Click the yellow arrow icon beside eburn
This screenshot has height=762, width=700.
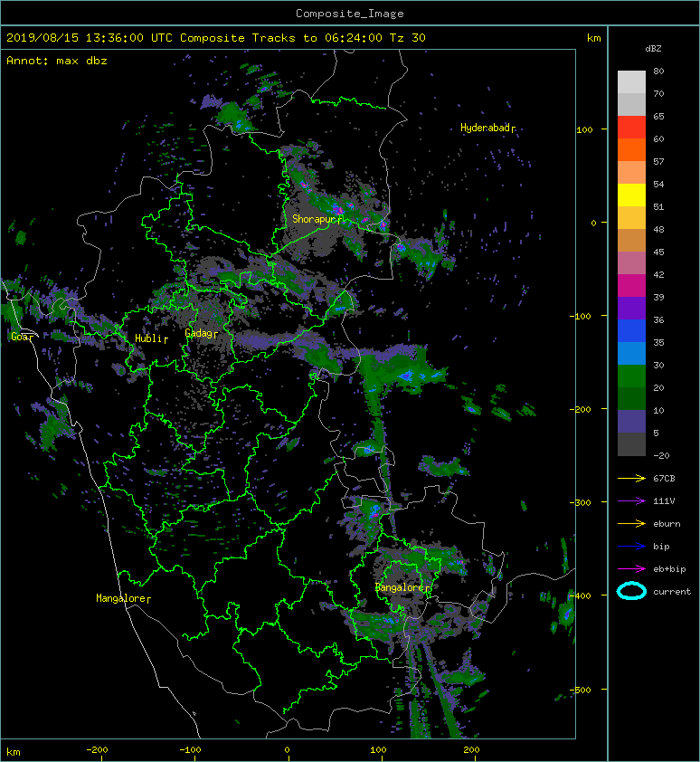(631, 523)
